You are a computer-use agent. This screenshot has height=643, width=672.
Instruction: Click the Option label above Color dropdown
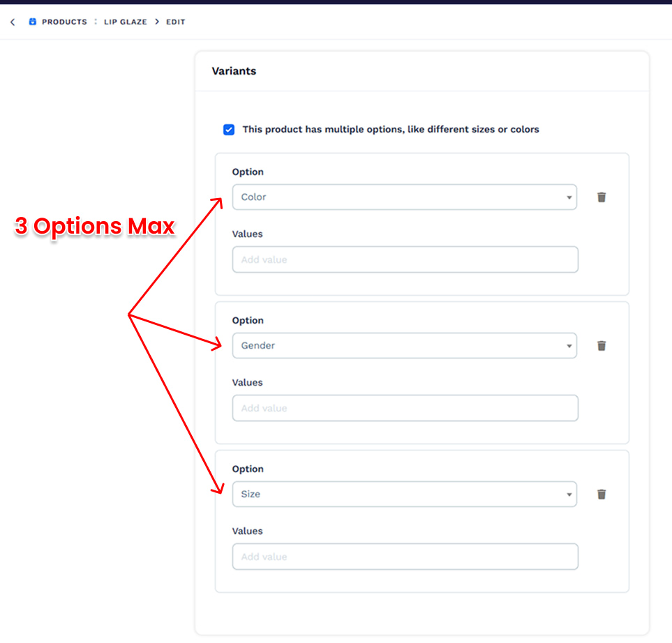[x=248, y=172]
